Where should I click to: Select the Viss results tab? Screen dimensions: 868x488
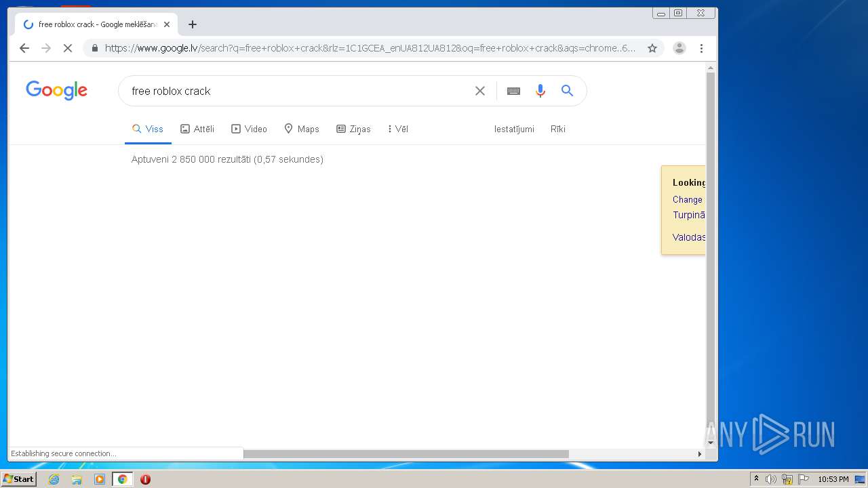[x=148, y=129]
